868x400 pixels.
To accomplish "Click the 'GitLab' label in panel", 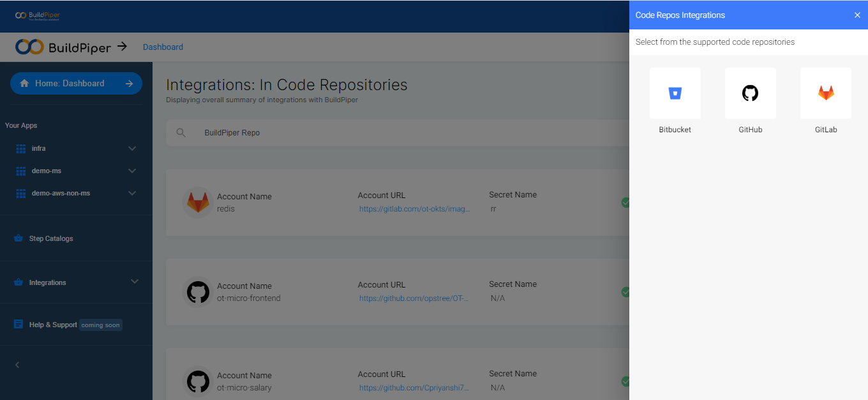I will [x=826, y=130].
